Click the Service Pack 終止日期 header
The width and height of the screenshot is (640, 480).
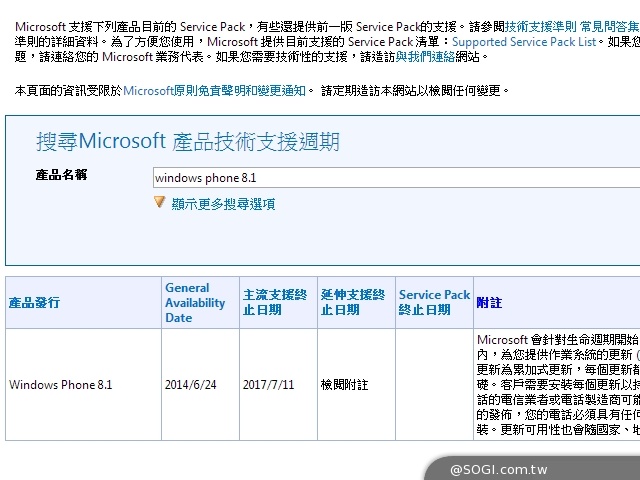[434, 302]
